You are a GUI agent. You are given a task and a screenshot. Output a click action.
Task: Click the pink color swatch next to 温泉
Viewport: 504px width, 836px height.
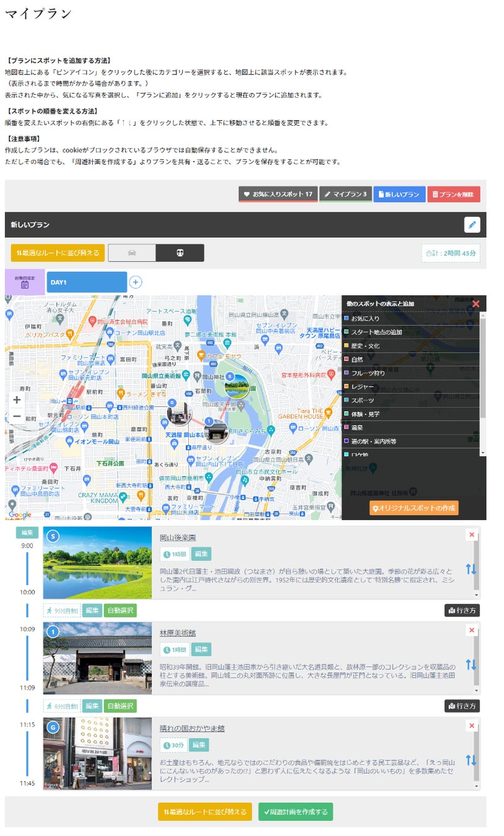[346, 428]
